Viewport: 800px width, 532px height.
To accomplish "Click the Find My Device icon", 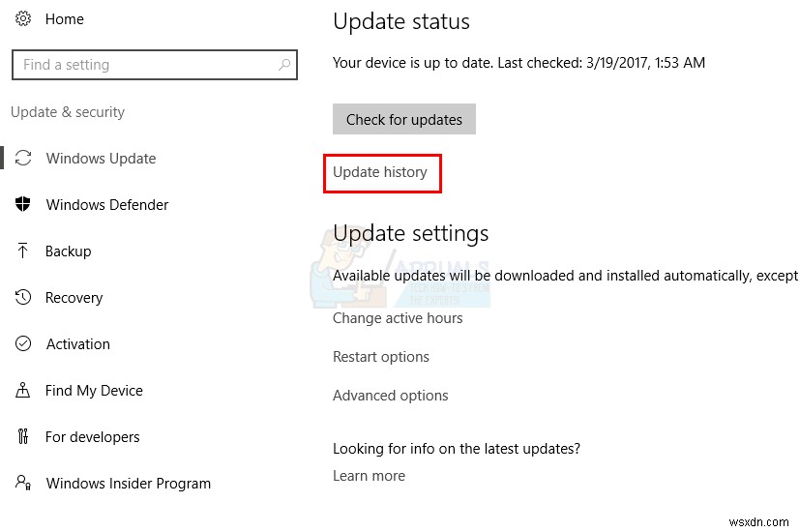I will click(x=23, y=391).
